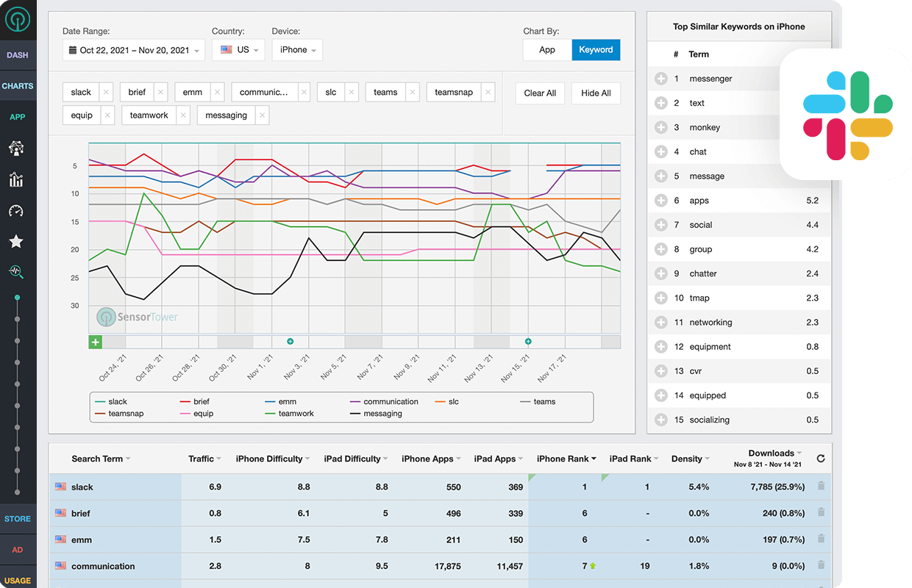Screen dimensions: 912x588
Task: Change the Country from US dropdown
Action: (238, 50)
